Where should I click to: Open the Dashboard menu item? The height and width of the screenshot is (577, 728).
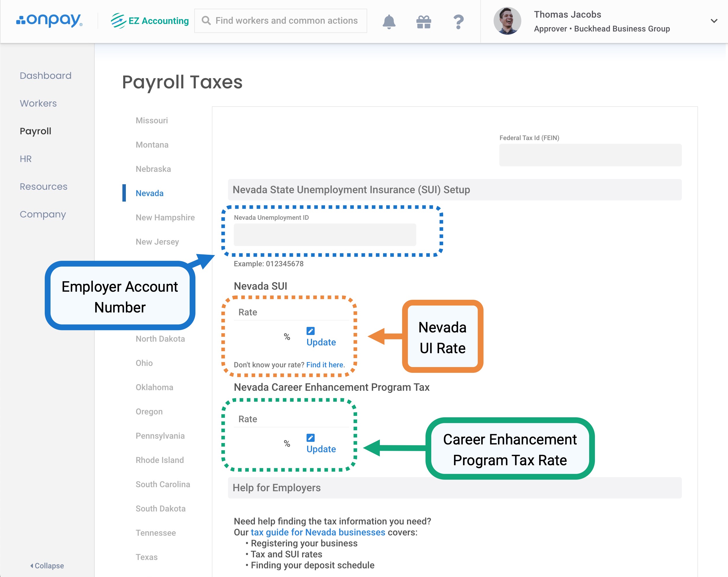click(x=46, y=75)
